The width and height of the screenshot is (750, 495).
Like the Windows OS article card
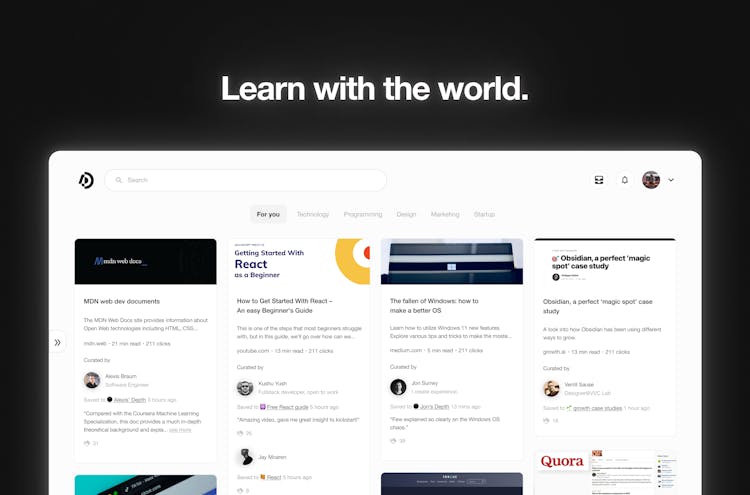coord(393,440)
